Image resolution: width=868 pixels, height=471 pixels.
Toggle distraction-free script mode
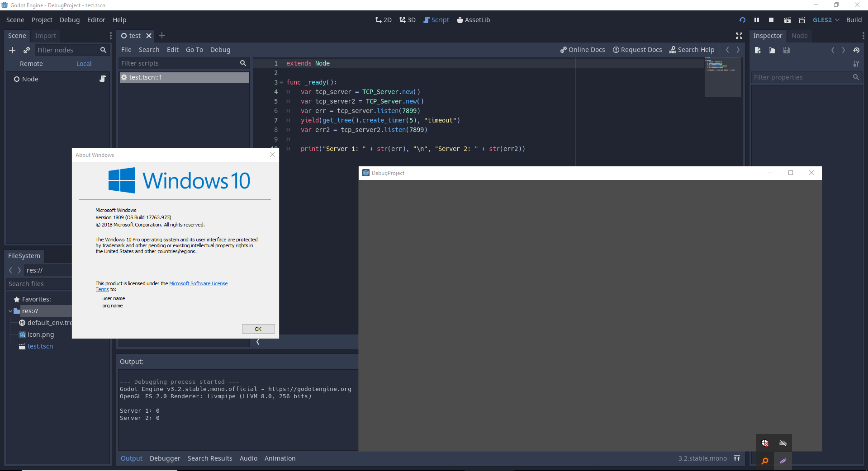[739, 36]
